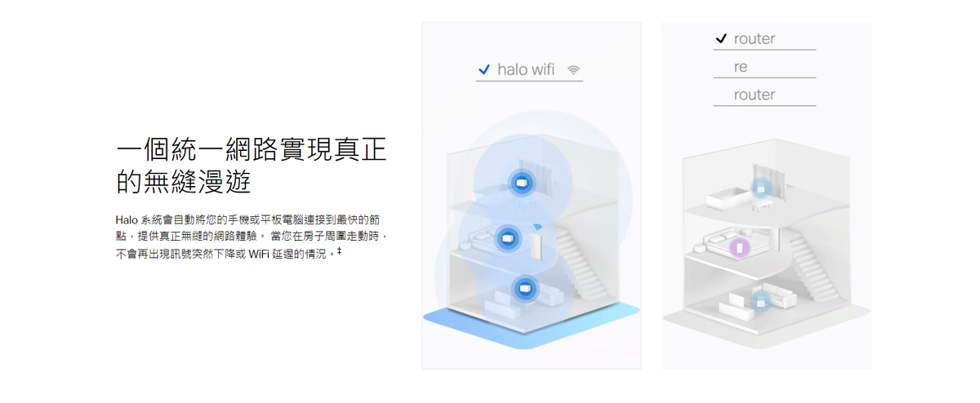This screenshot has height=403, width=980.
Task: Click the ground-floor blue router icon
Action: pos(760,302)
